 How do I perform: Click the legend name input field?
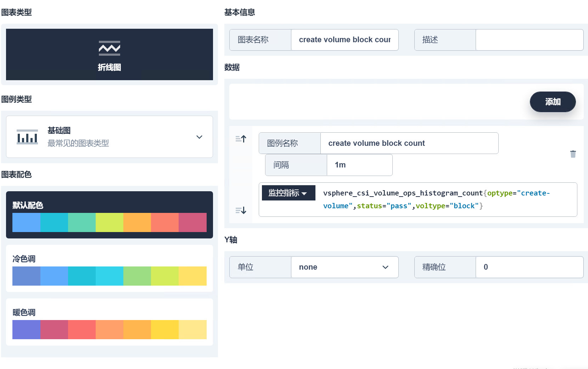click(409, 143)
